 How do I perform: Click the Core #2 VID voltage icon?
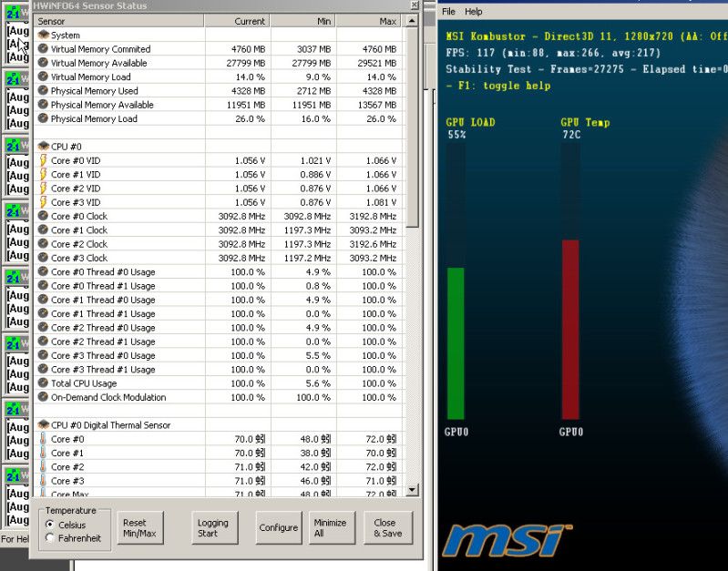(x=43, y=188)
